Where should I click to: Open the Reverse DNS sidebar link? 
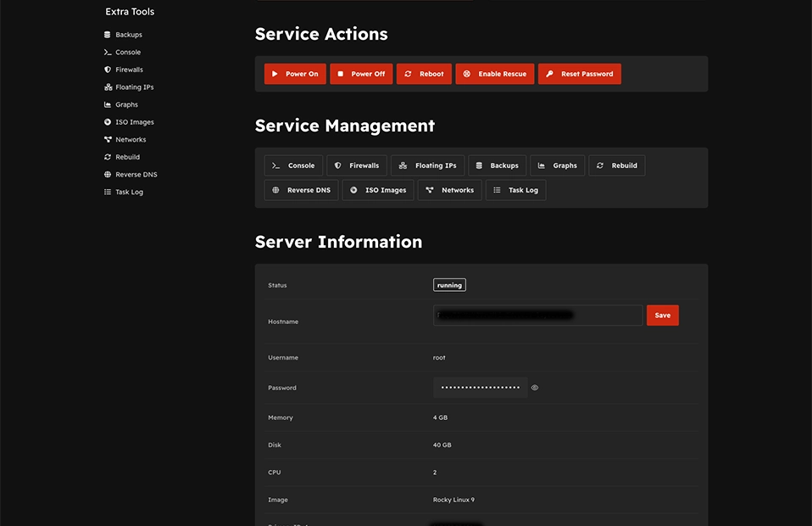click(136, 175)
